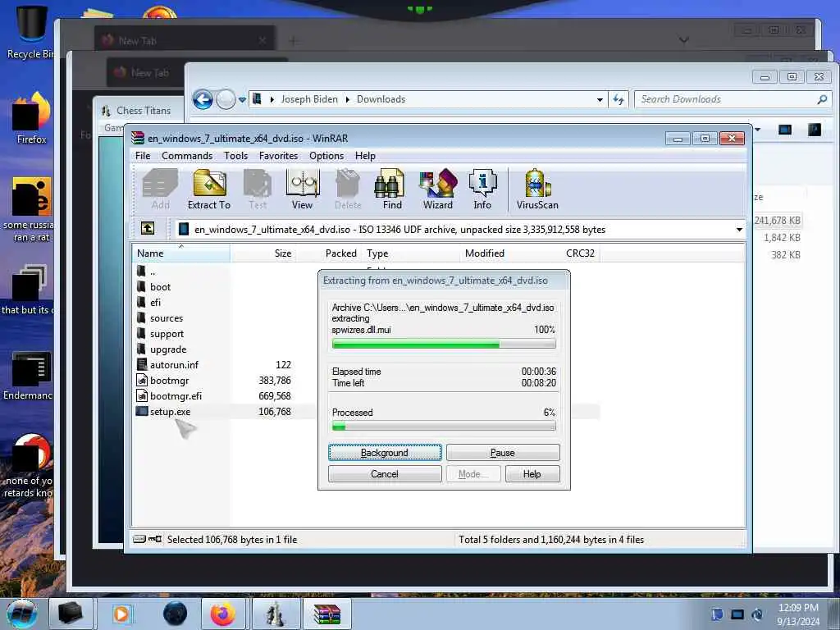Screen dimensions: 840x630
Task: Open the Windows Start orb
Action: coord(21,614)
